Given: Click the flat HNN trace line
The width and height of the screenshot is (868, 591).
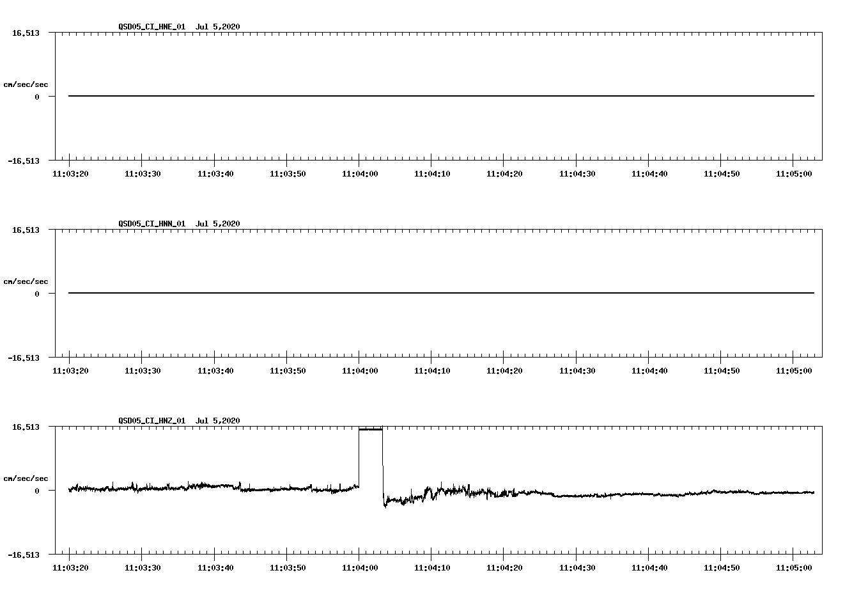Looking at the screenshot, I should pos(441,293).
